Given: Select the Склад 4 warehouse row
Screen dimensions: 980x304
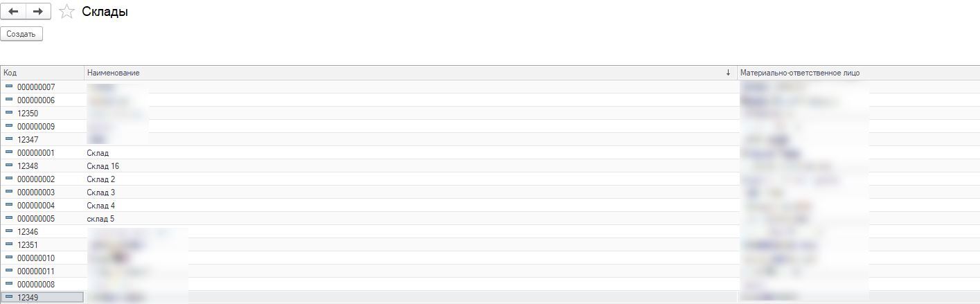Looking at the screenshot, I should [x=101, y=206].
